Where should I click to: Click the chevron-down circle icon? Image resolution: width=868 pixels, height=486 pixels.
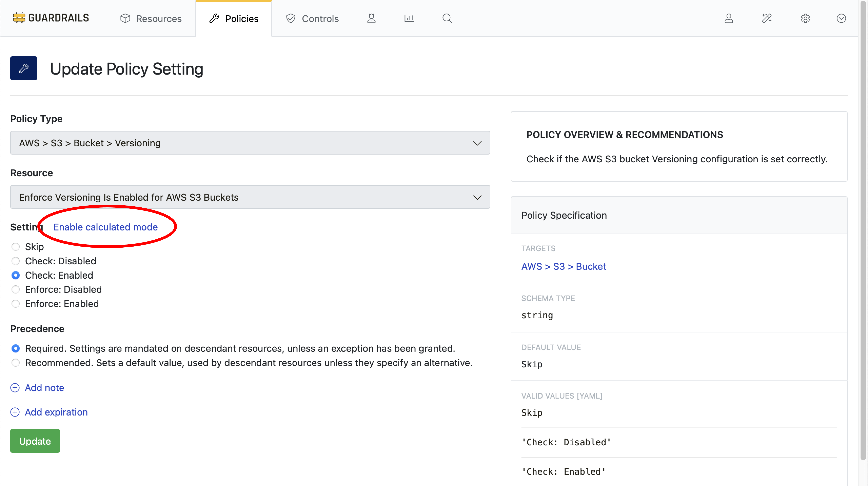(841, 18)
